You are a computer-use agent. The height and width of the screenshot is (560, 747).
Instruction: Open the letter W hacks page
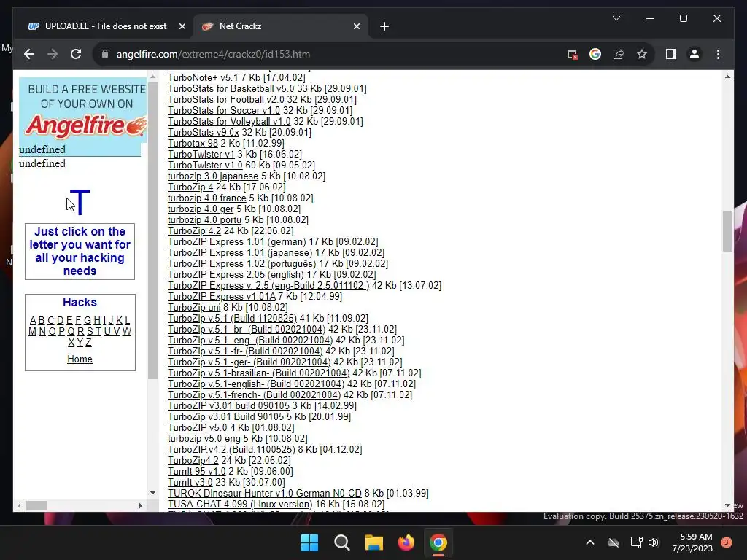(x=127, y=332)
